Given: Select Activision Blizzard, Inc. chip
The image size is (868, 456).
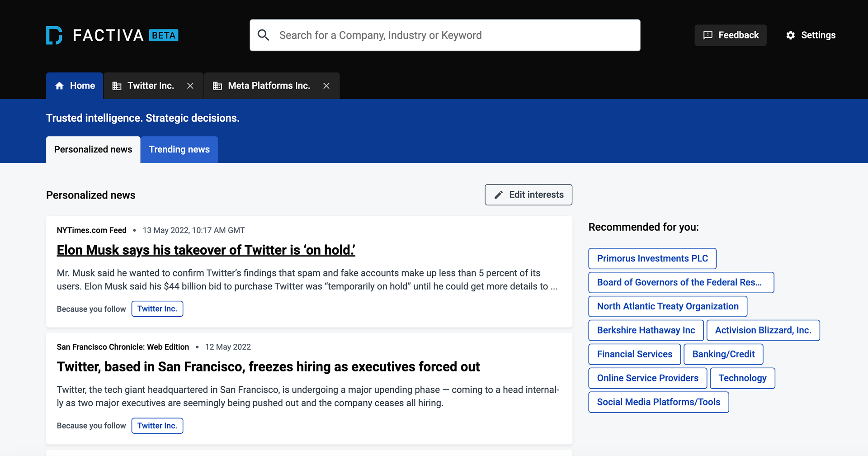Looking at the screenshot, I should click(763, 330).
